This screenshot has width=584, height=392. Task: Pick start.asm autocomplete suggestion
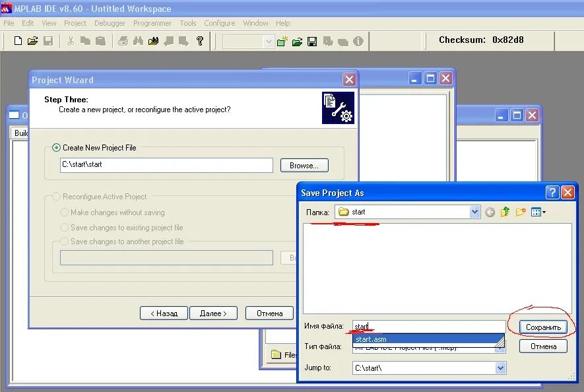click(x=428, y=339)
